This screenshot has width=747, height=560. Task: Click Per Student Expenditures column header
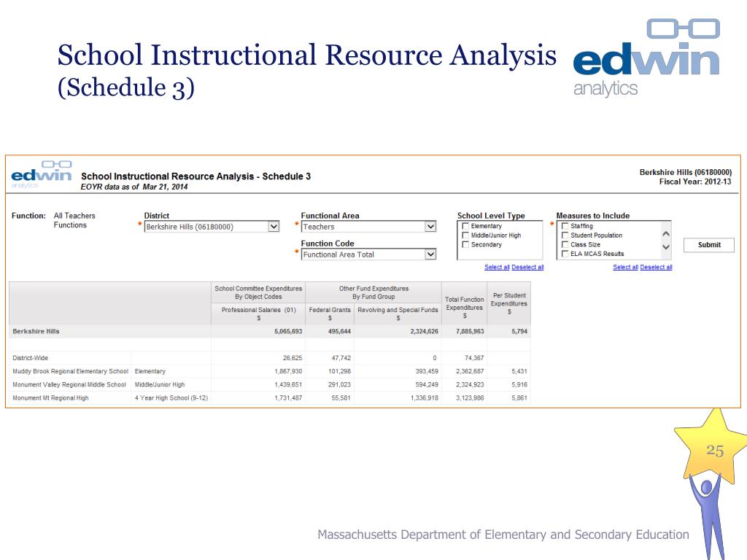(508, 303)
